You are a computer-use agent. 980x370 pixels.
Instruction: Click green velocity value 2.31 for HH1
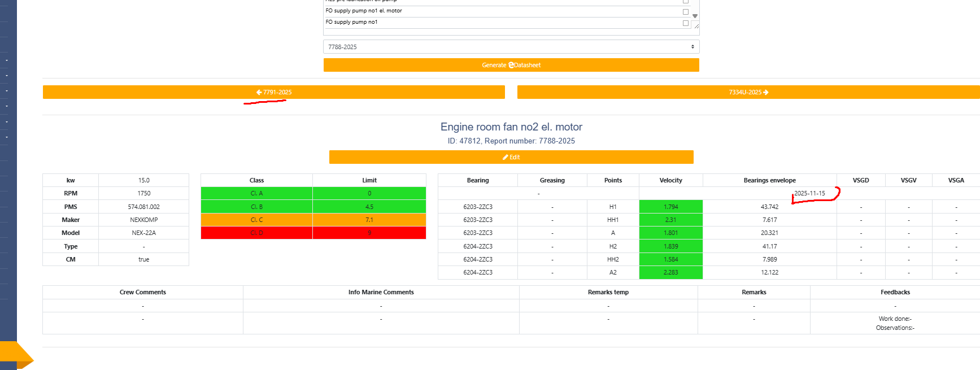tap(670, 220)
